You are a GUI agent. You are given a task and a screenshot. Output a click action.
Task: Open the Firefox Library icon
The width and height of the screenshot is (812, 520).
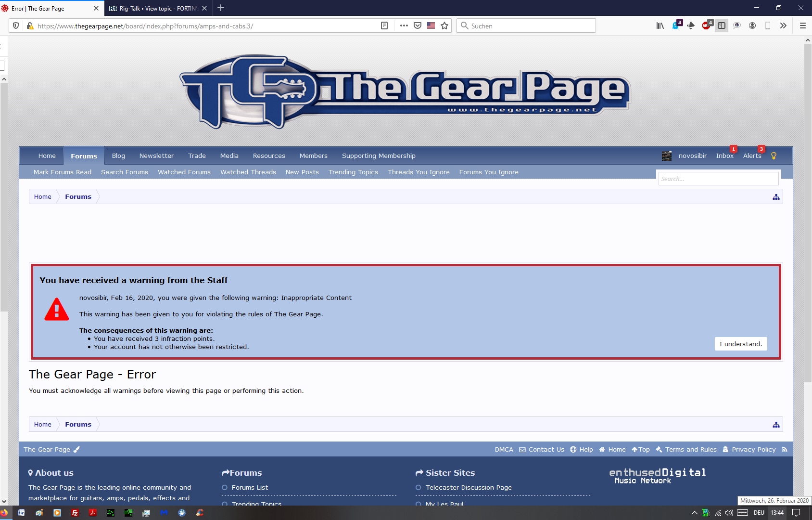[x=660, y=26]
